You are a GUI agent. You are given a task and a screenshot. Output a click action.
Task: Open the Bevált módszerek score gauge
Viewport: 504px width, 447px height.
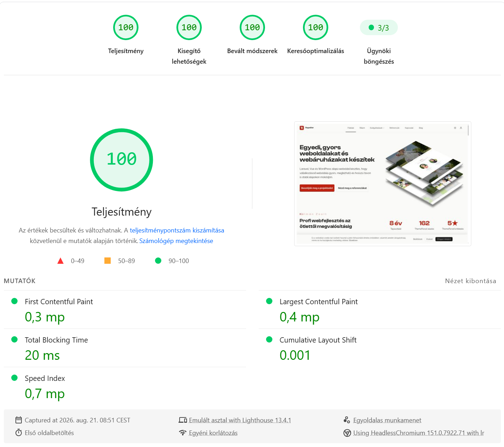coord(252,27)
